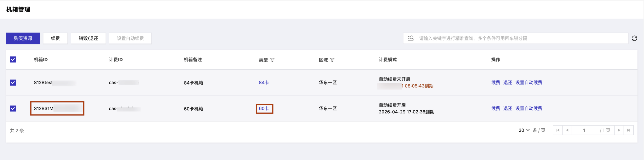Open the 84卡 type link
Screen dimensions: 644x160
[264, 83]
